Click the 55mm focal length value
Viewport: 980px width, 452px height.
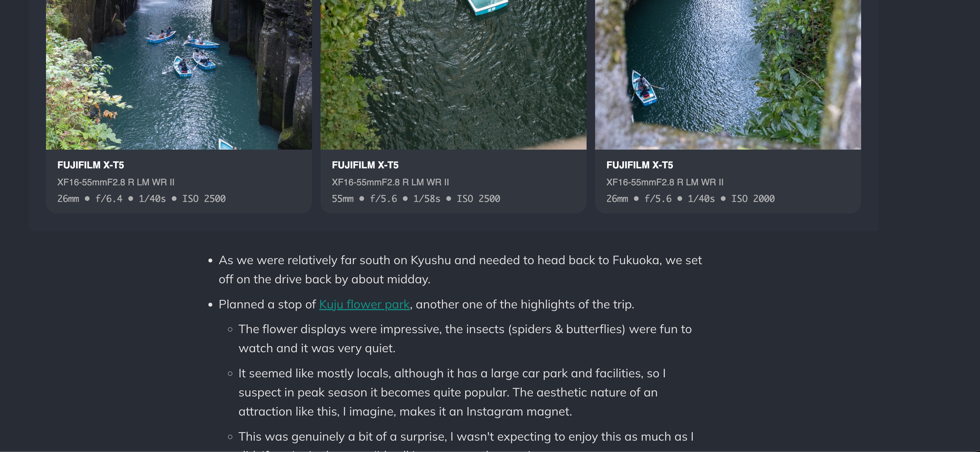343,199
